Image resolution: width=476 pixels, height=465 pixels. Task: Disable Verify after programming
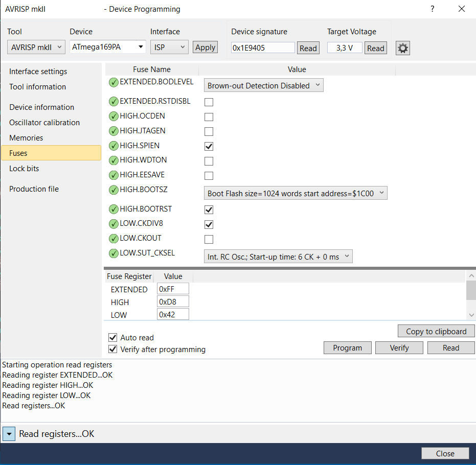(x=112, y=349)
